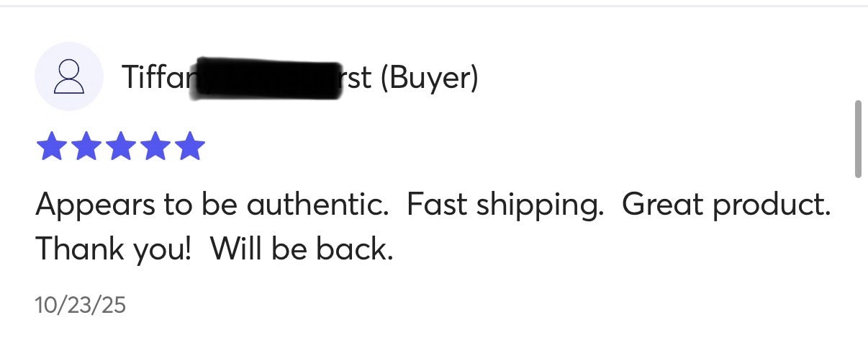Click the first purple rating star
868x351 pixels.
tap(50, 146)
